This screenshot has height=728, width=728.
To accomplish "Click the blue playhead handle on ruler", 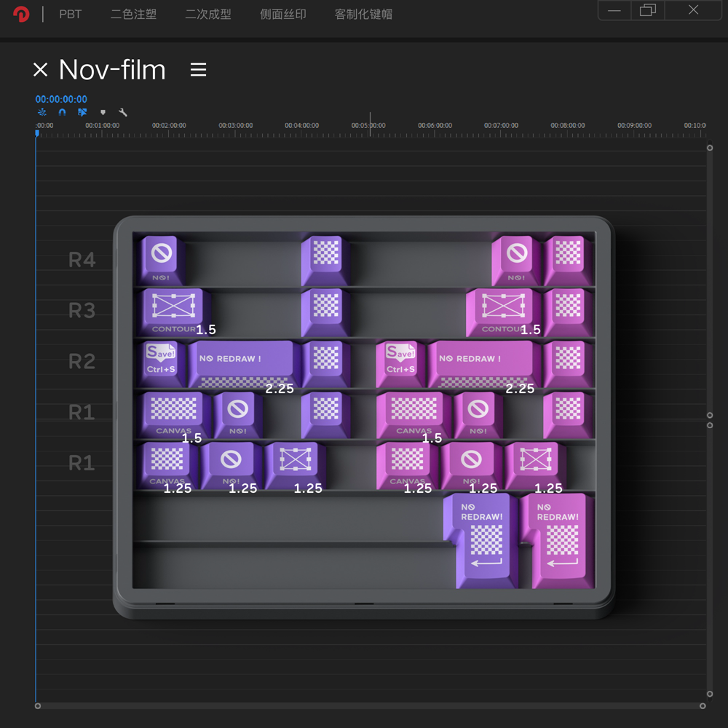I will [x=37, y=134].
